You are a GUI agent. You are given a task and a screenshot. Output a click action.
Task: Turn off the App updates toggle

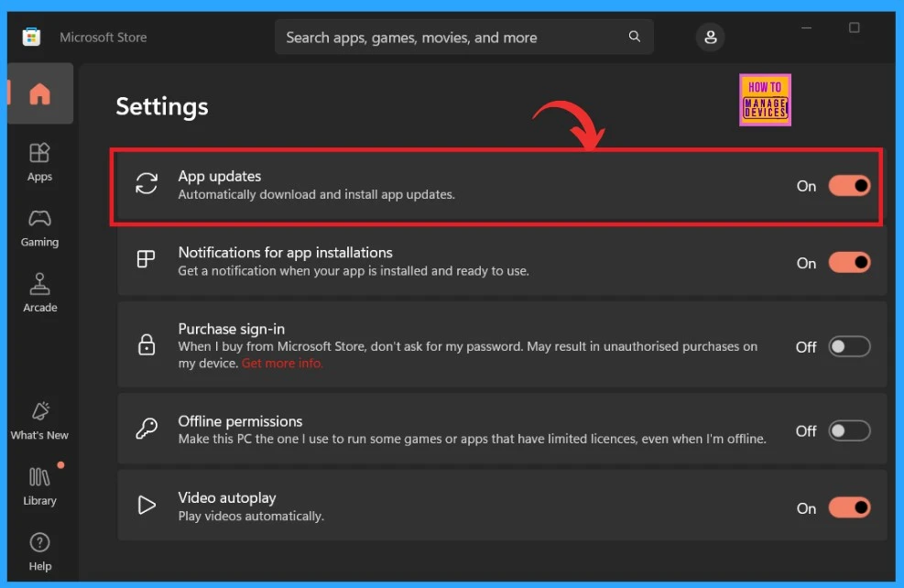click(849, 186)
